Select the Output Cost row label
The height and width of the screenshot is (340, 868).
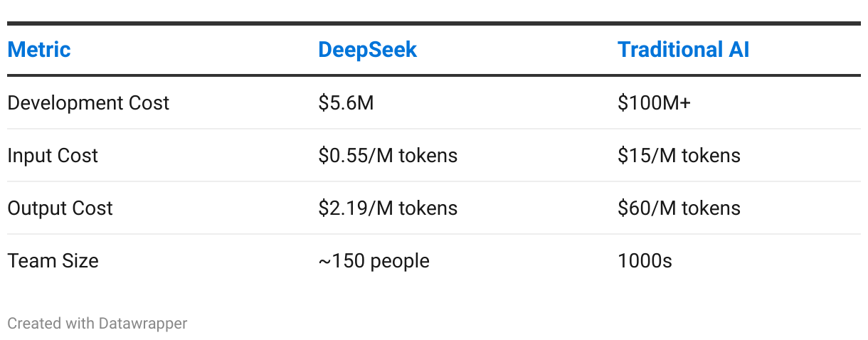click(x=60, y=208)
